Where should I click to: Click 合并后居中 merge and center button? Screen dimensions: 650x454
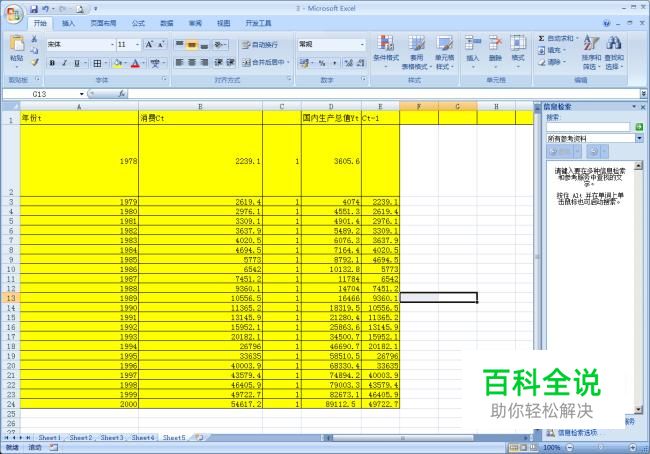coord(266,63)
